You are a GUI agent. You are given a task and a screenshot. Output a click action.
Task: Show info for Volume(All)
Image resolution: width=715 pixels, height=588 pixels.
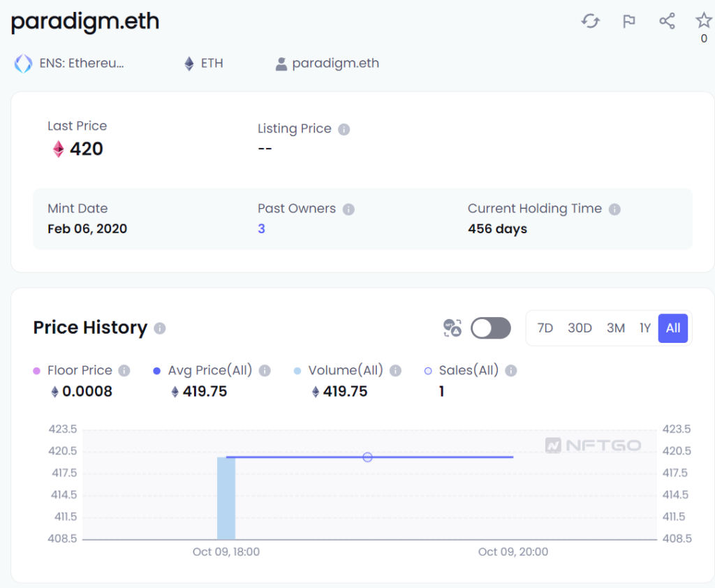click(395, 370)
